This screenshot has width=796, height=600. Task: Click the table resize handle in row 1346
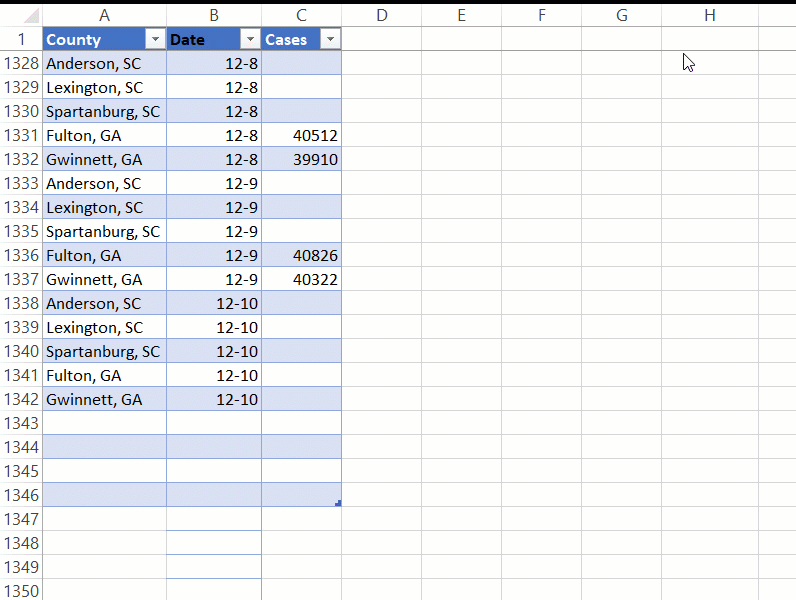[x=338, y=503]
